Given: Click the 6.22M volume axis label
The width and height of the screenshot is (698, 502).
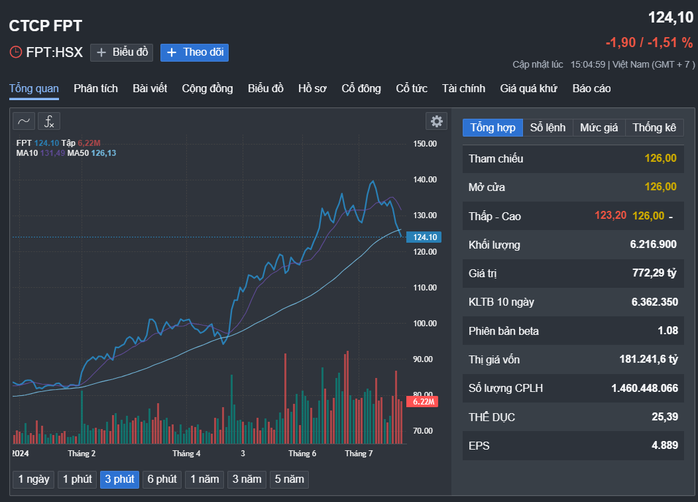Looking at the screenshot, I should 422,402.
